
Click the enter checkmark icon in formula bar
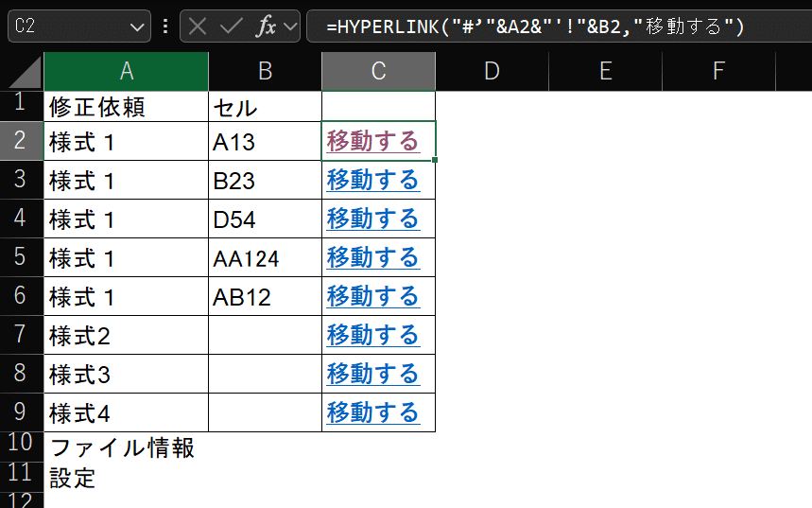231,26
